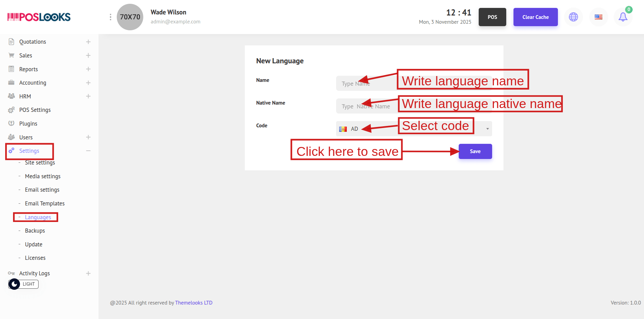The height and width of the screenshot is (319, 644).
Task: Open the Code country dropdown
Action: click(x=413, y=129)
